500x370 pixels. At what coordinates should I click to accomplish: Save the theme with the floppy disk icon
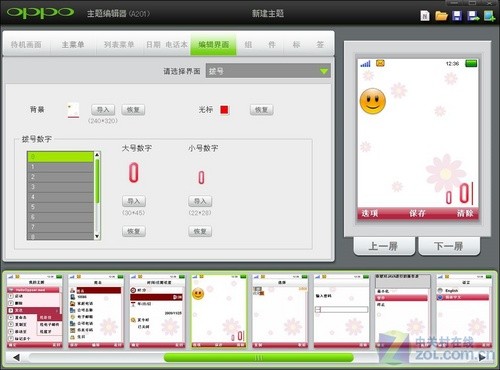[457, 15]
